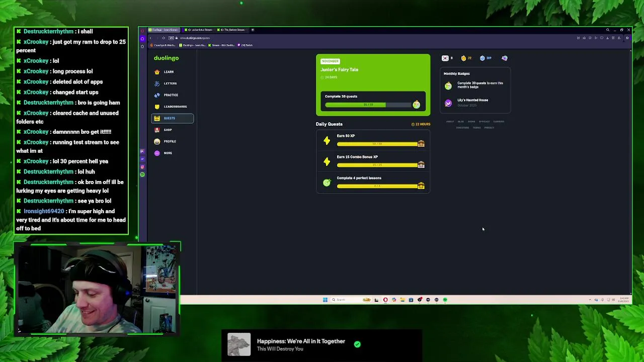Open the Complete 4 perfect lessons chest
Screen dimensions: 644x362
(x=421, y=186)
